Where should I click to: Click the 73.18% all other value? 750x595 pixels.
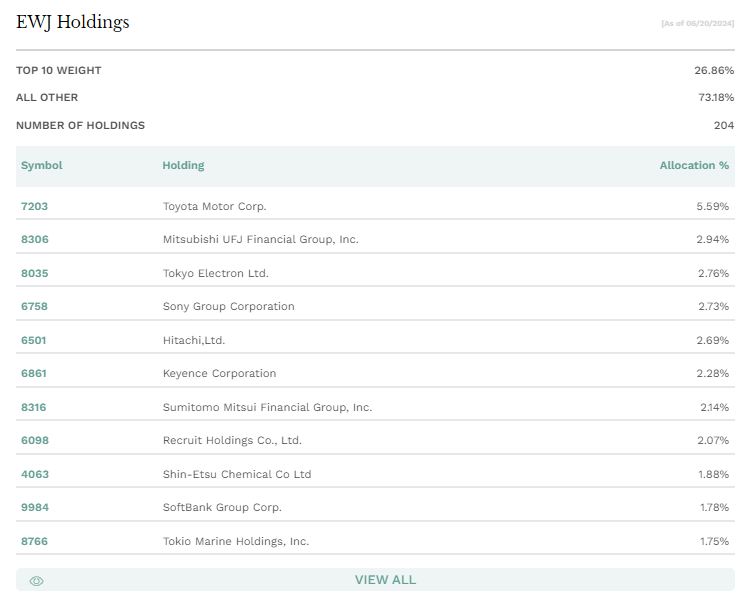tap(716, 98)
